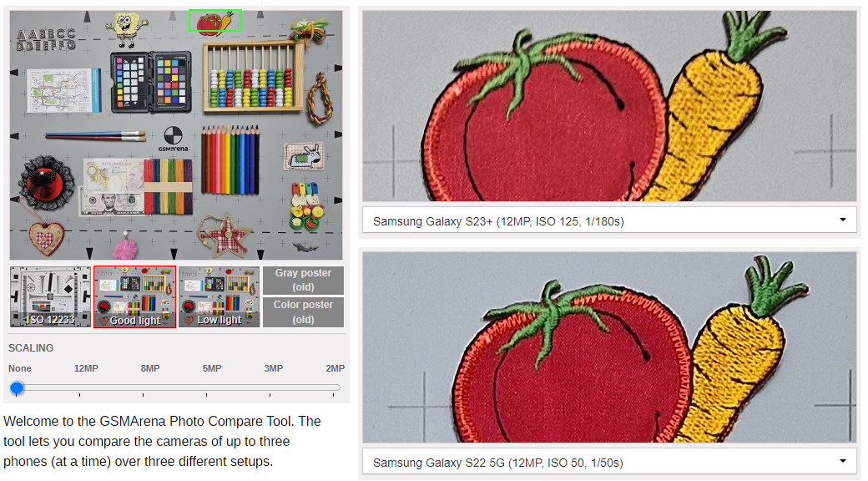Open the Color poster (old) option
868x481 pixels.
pyautogui.click(x=303, y=312)
